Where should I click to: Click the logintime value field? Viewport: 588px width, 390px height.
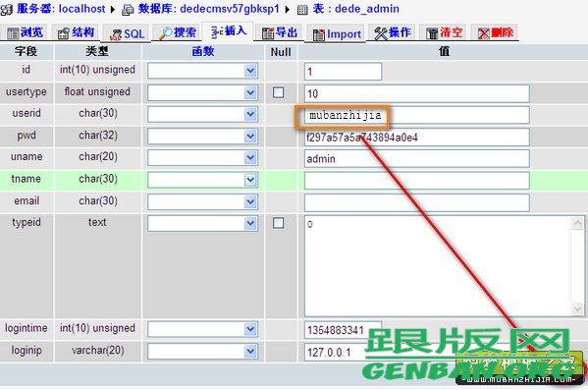344,330
